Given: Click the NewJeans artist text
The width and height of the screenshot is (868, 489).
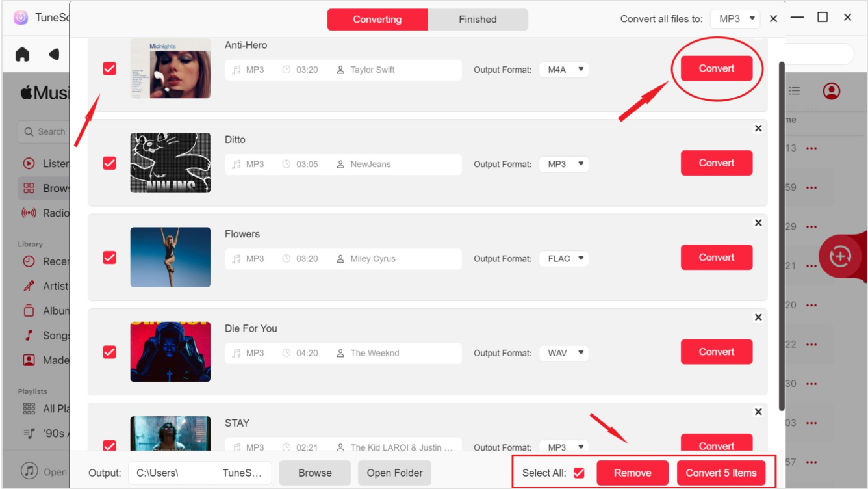Looking at the screenshot, I should coord(370,164).
